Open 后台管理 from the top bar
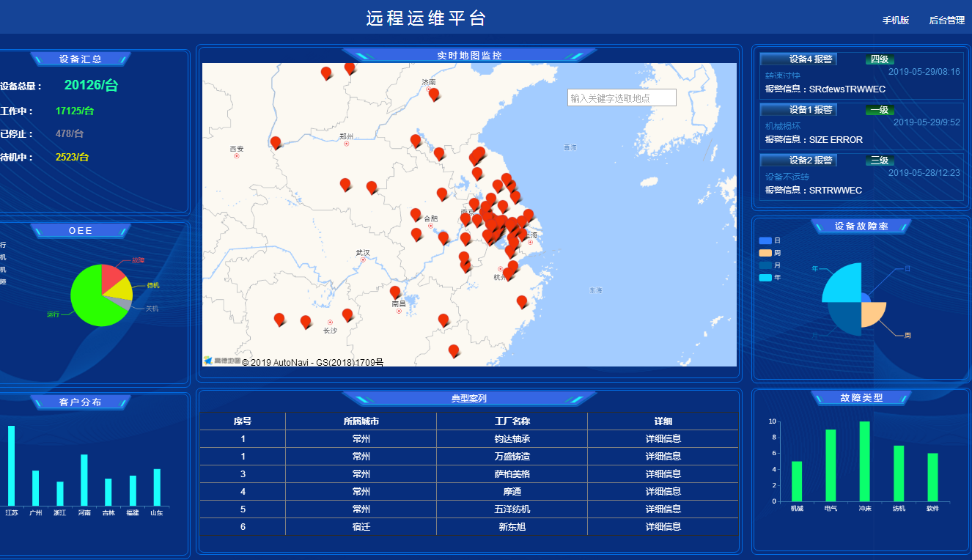Image resolution: width=972 pixels, height=560 pixels. 946,21
